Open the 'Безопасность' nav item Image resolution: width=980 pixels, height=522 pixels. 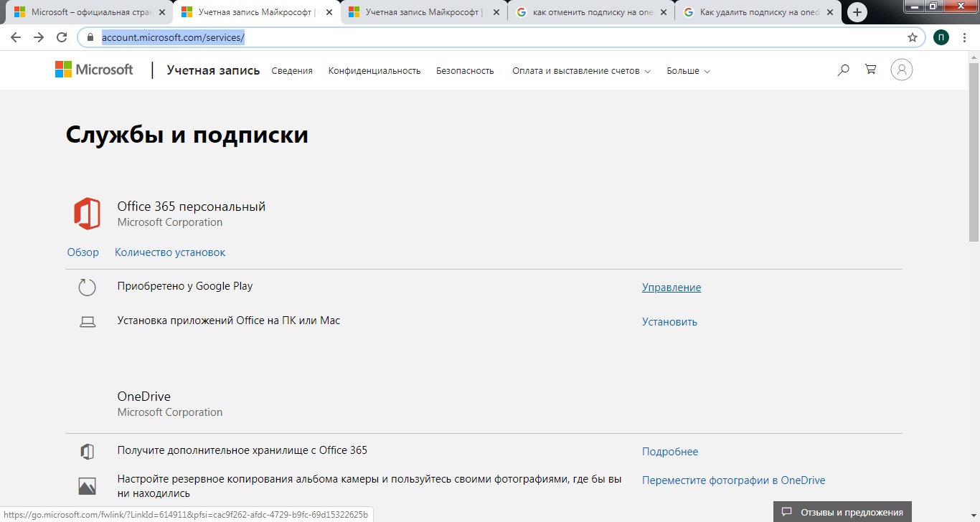465,71
